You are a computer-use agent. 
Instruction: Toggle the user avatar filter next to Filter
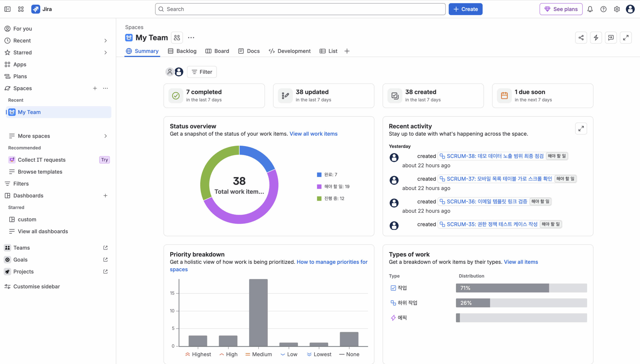tap(179, 72)
